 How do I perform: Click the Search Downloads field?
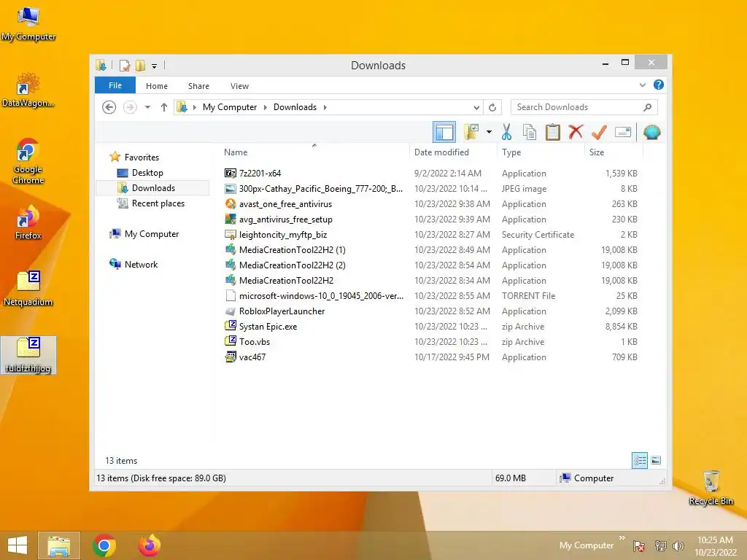click(x=584, y=107)
